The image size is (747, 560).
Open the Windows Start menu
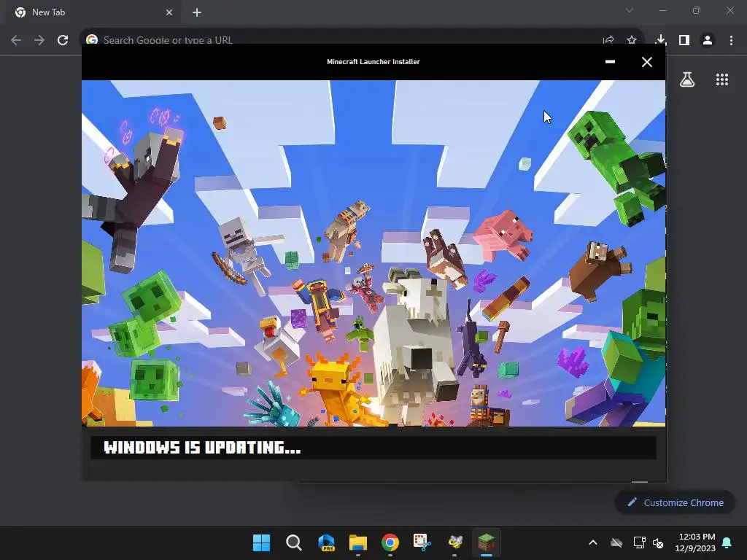pos(261,542)
